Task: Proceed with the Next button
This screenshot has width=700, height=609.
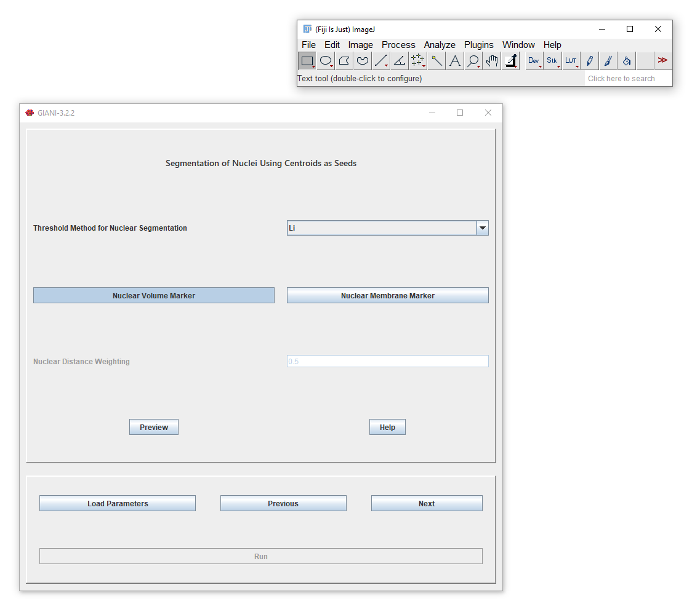Action: point(427,503)
